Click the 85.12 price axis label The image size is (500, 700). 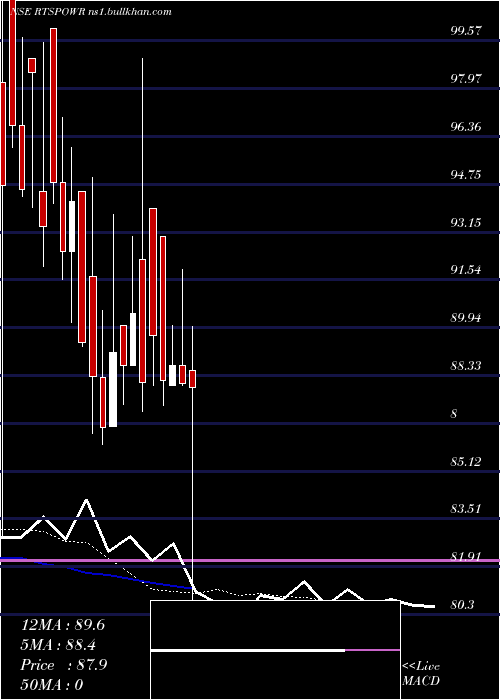467,461
